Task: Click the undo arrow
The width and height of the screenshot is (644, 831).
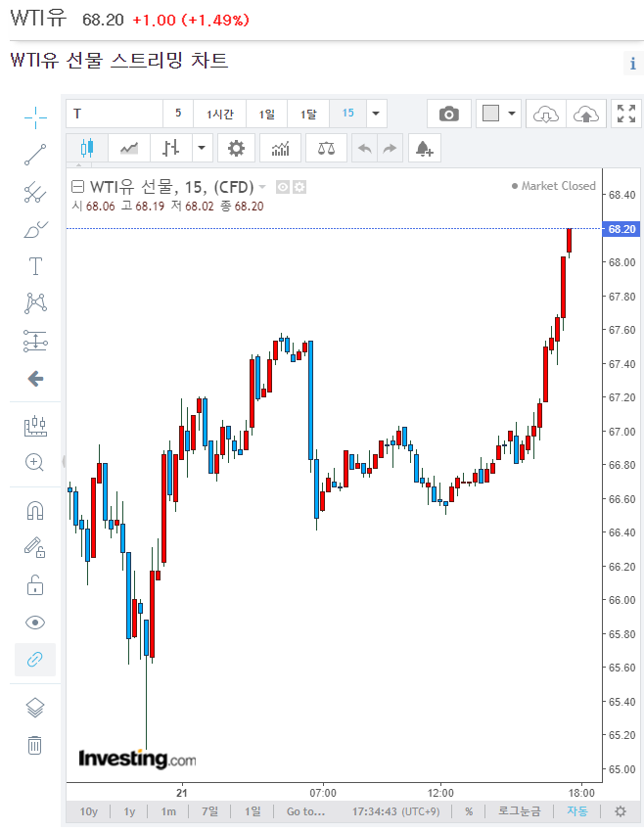Action: tap(365, 148)
